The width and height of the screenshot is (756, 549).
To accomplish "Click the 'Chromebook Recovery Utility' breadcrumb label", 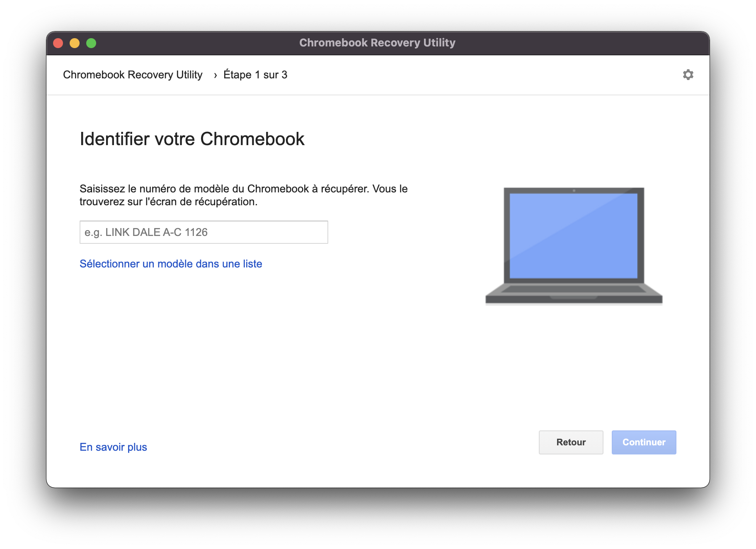I will click(133, 75).
